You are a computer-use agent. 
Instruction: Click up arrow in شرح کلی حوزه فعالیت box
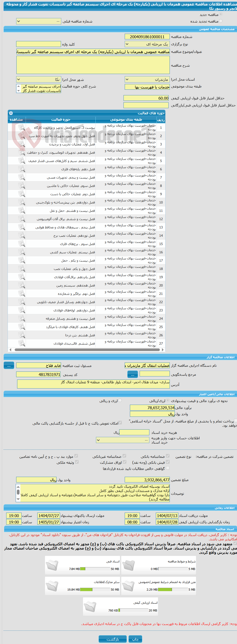tap(18, 86)
